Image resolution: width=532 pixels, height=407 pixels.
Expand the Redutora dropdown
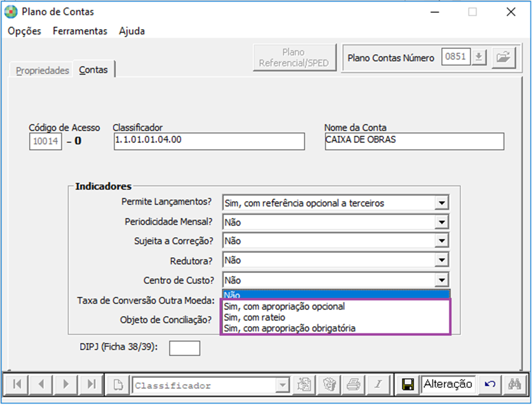tap(441, 260)
